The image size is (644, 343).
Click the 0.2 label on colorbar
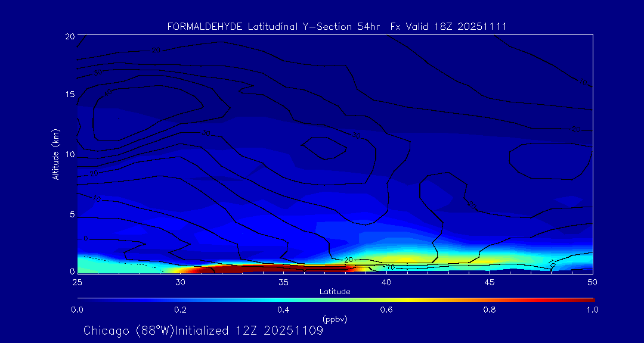pos(181,310)
